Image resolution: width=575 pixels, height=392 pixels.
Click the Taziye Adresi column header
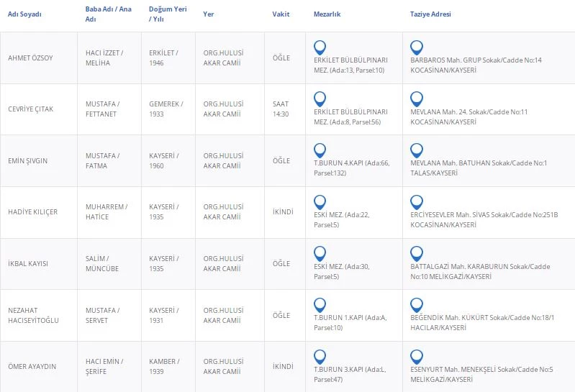click(x=430, y=14)
